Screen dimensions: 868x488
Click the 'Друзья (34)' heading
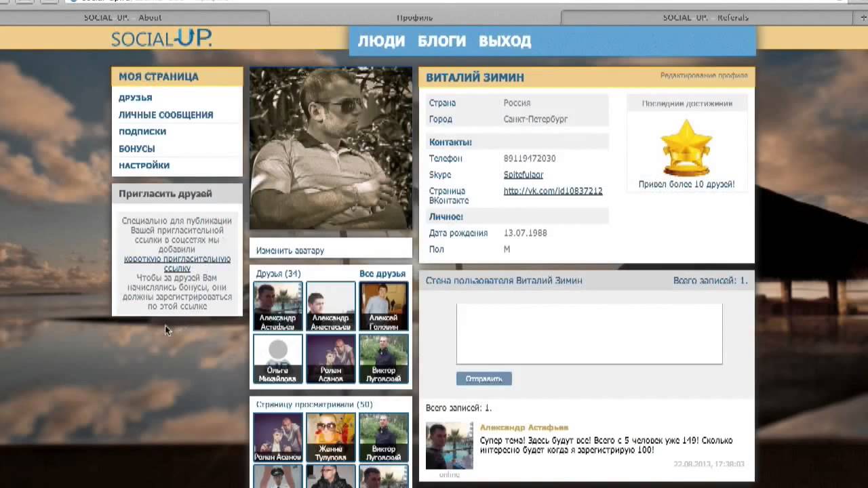coord(279,274)
